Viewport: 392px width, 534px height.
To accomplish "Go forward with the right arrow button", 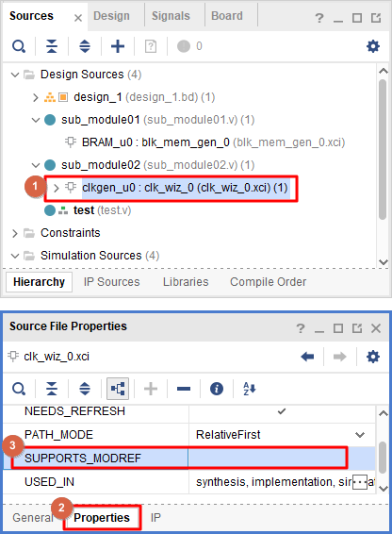I will (339, 357).
